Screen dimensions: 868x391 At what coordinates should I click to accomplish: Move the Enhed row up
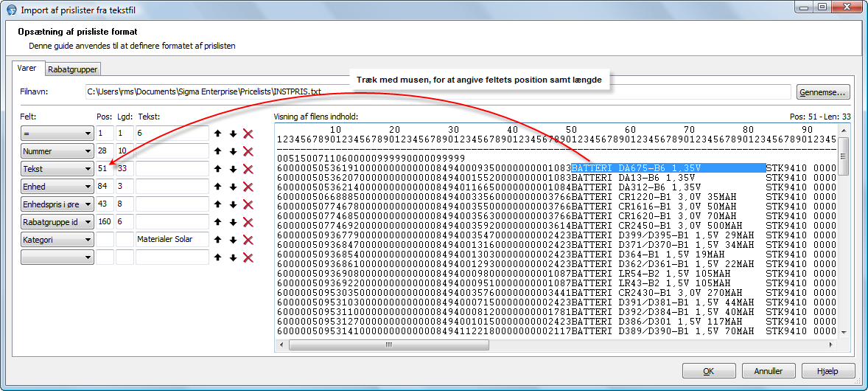218,187
